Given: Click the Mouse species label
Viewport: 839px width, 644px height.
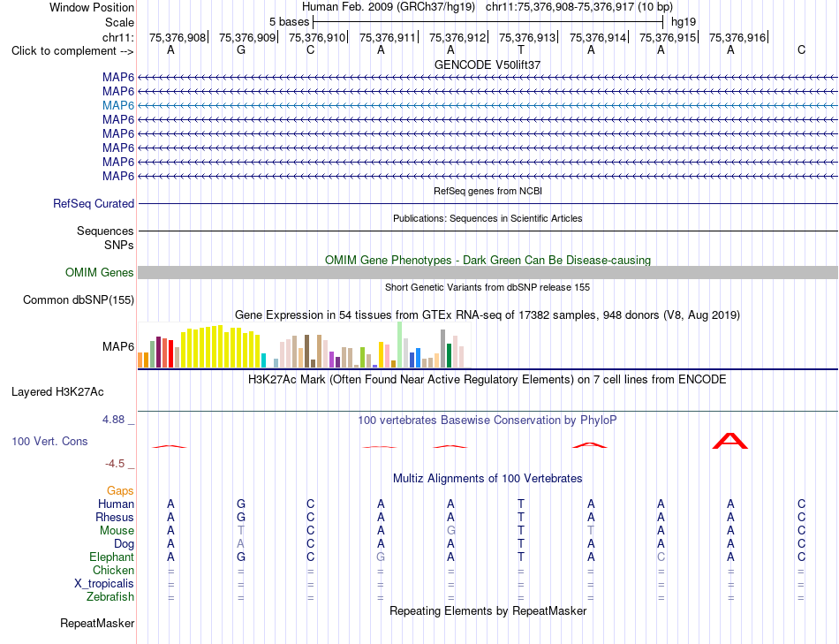Looking at the screenshot, I should [x=117, y=531].
